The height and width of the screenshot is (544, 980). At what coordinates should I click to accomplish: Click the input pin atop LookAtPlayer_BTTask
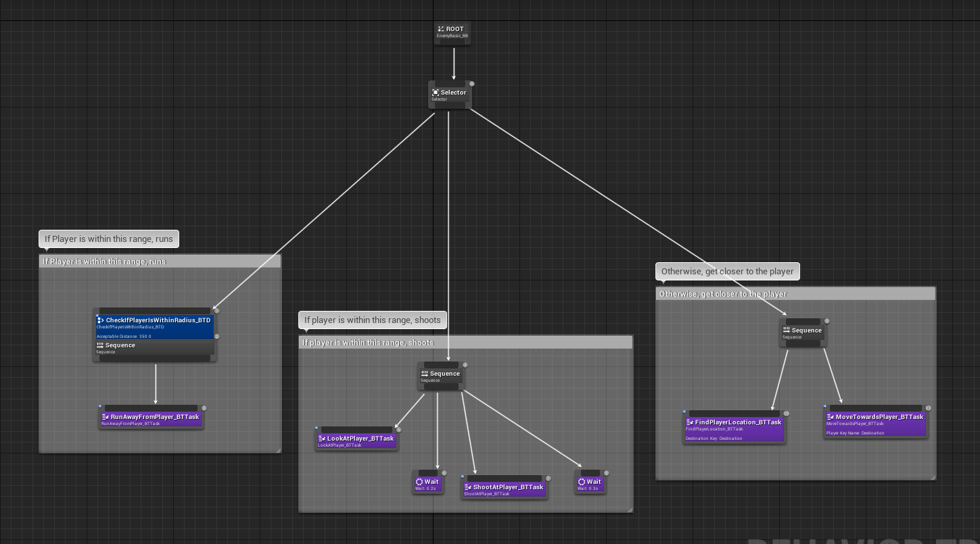pyautogui.click(x=356, y=430)
